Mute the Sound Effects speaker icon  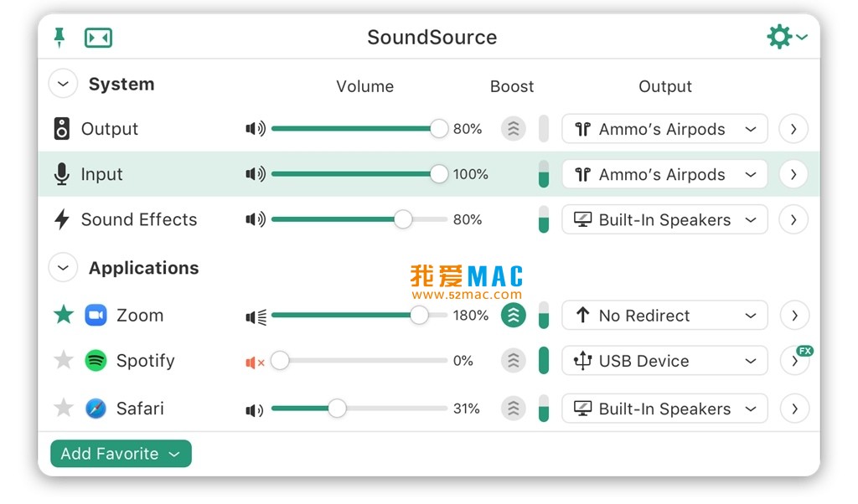[256, 219]
